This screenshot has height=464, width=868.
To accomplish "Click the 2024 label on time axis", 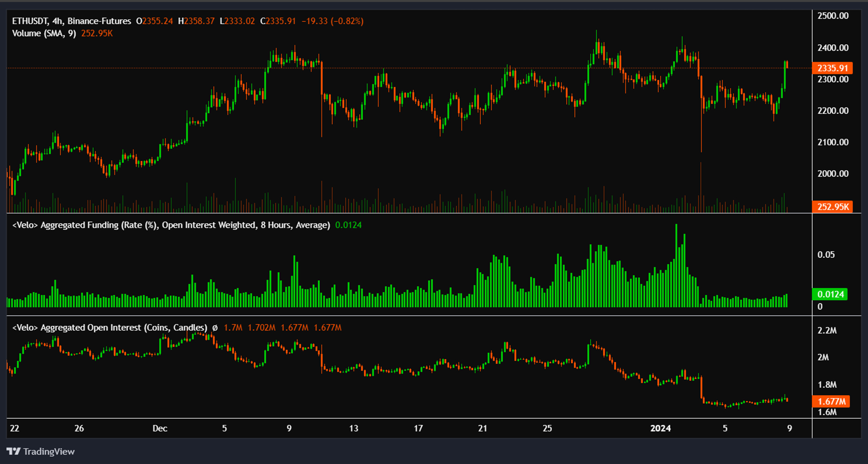I will pyautogui.click(x=660, y=428).
